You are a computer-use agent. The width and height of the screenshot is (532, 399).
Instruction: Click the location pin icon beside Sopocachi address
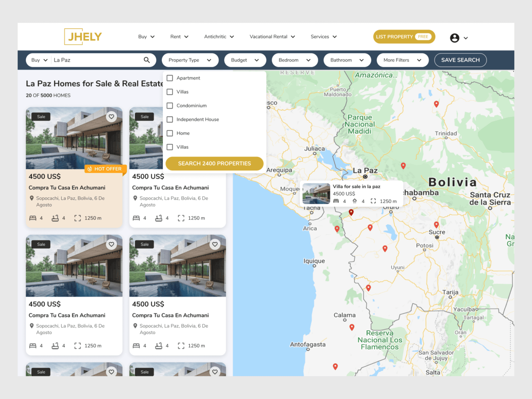32,198
